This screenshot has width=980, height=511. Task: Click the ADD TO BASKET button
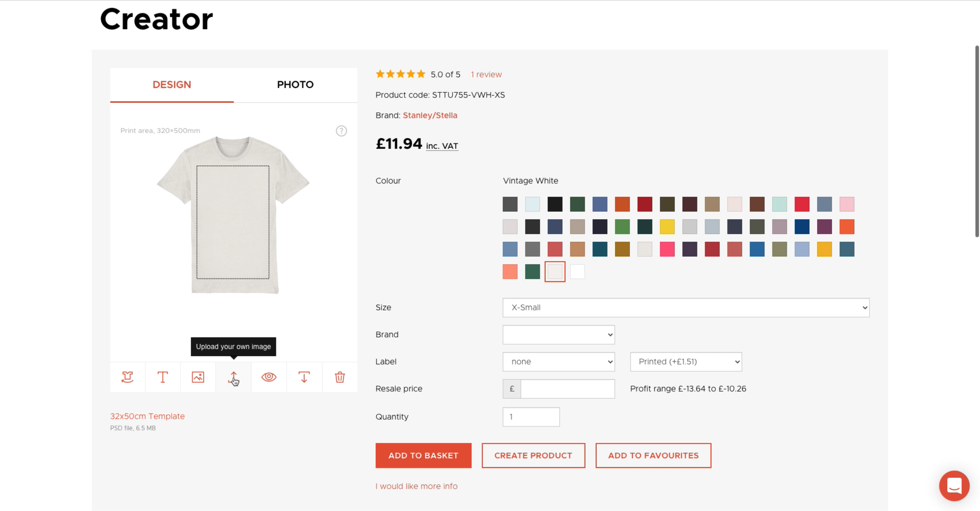pos(423,455)
